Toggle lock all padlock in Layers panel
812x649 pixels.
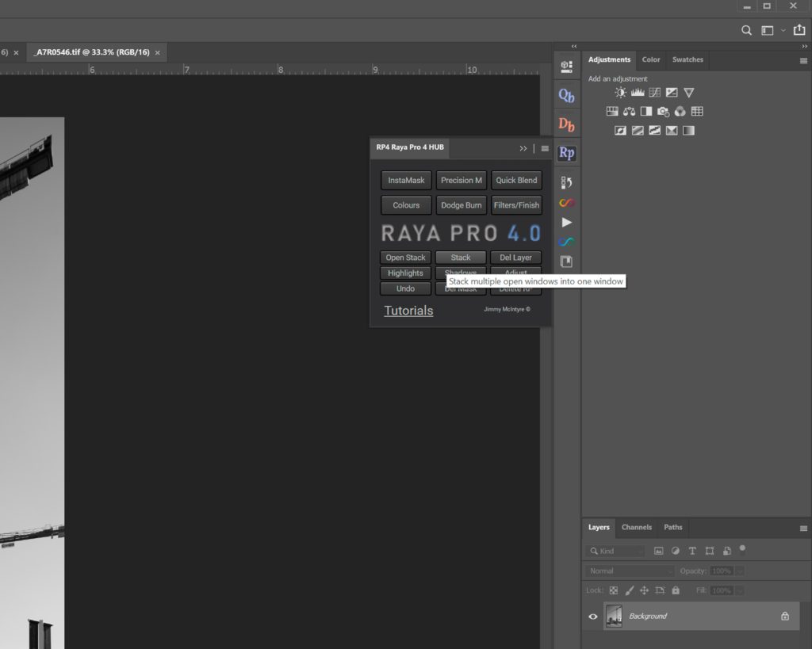[x=676, y=590]
